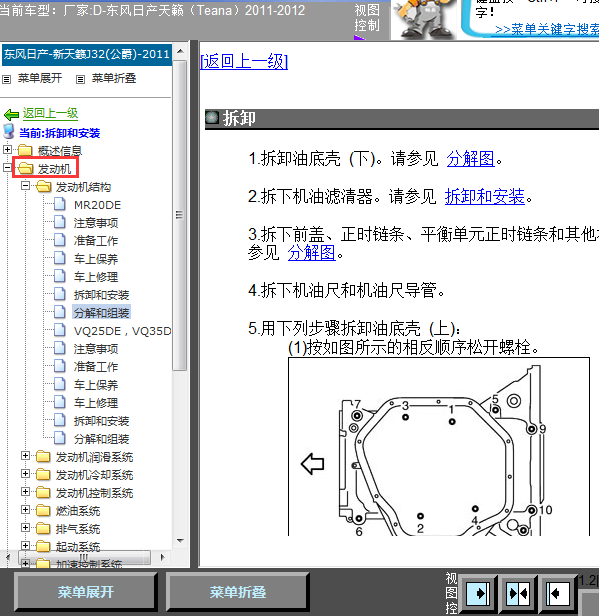Click the 发动机冷却系统 folder icon

pos(43,474)
